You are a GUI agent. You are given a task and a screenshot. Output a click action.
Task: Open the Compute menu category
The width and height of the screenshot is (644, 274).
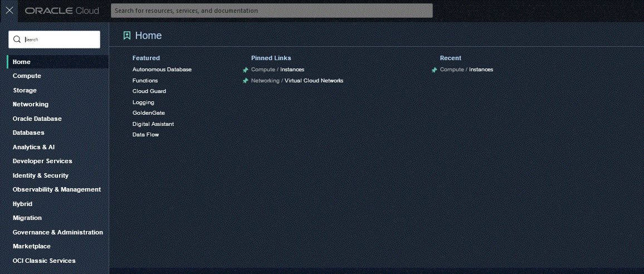point(27,76)
